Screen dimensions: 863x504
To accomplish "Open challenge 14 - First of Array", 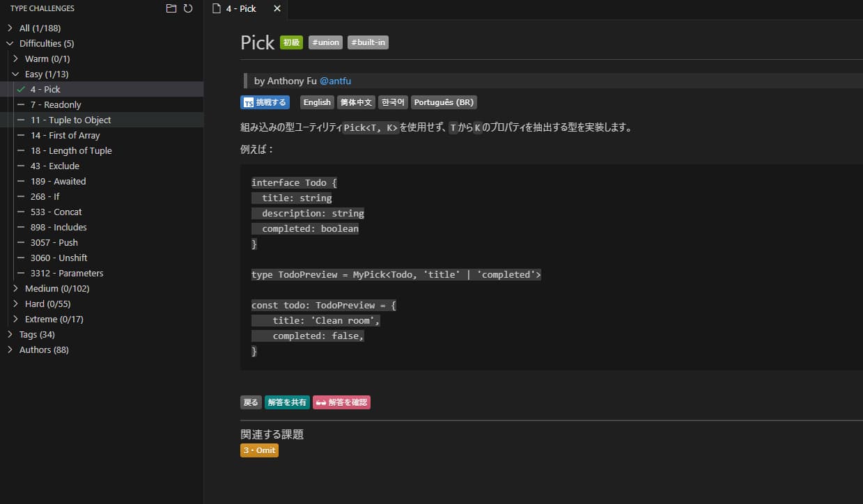I will (102, 135).
